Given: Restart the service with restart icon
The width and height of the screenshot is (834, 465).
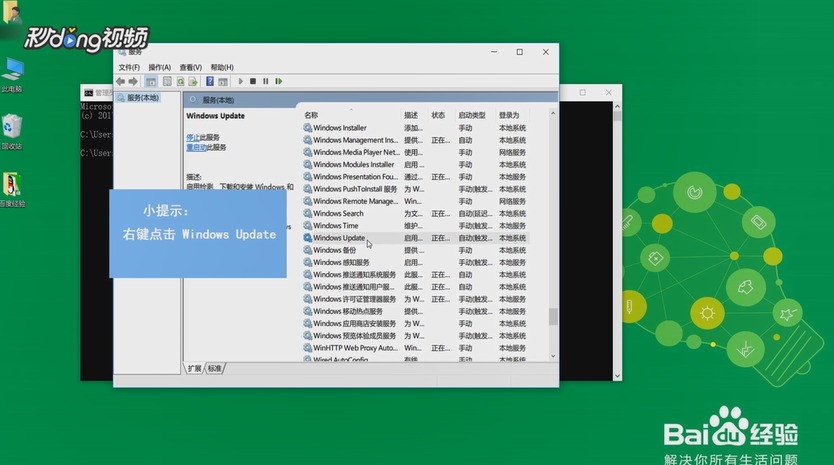Looking at the screenshot, I should tap(279, 81).
